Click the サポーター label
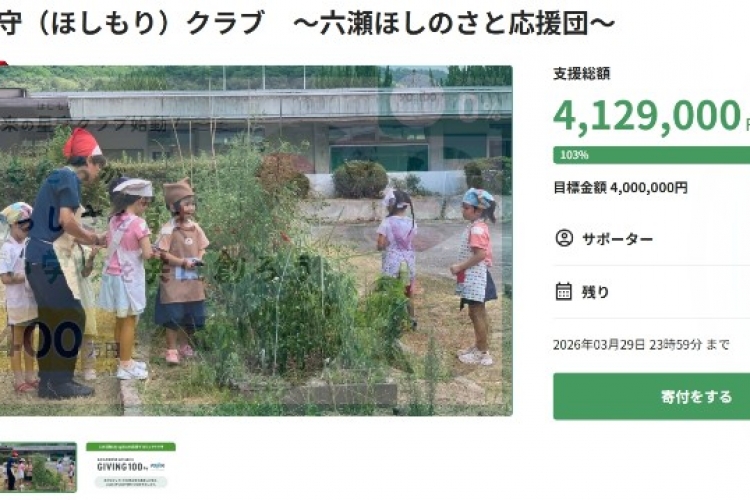The width and height of the screenshot is (750, 500). pyautogui.click(x=617, y=239)
